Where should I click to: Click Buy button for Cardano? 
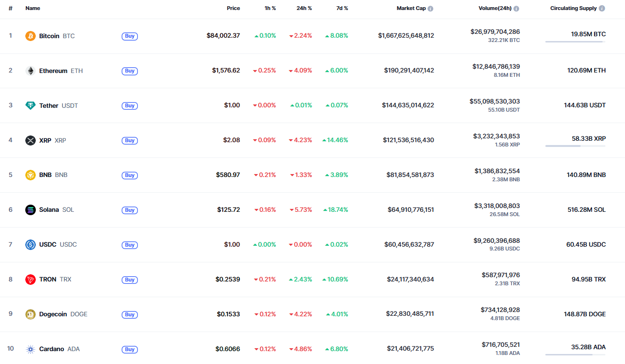[x=130, y=350]
